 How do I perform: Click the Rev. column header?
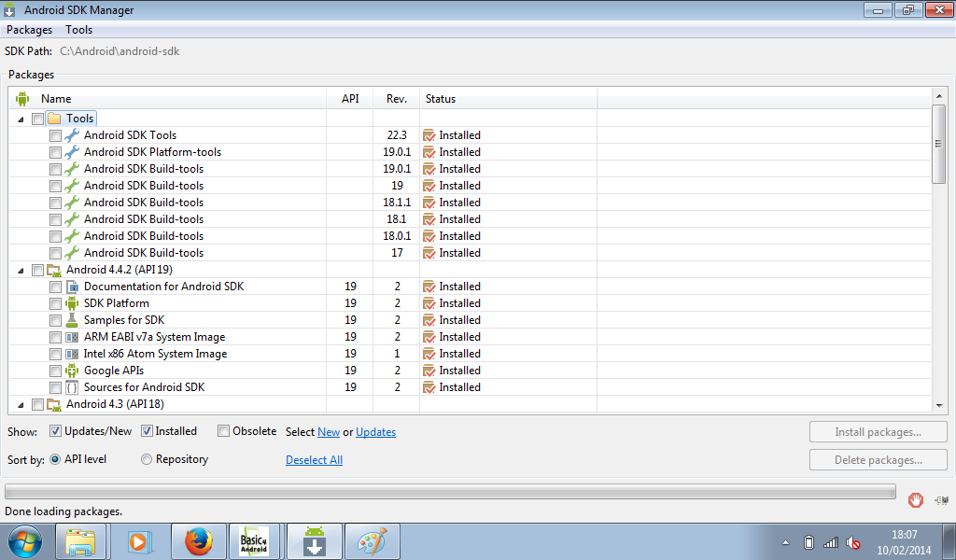[396, 99]
